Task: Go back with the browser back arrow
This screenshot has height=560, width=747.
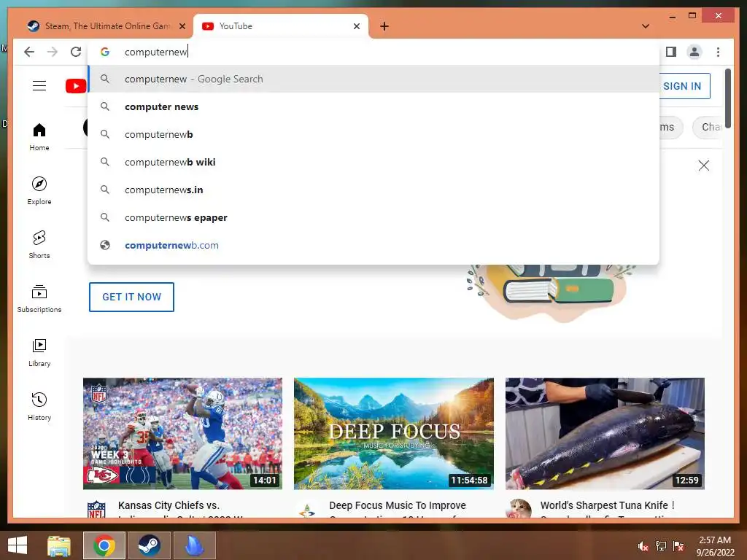Action: (29, 52)
